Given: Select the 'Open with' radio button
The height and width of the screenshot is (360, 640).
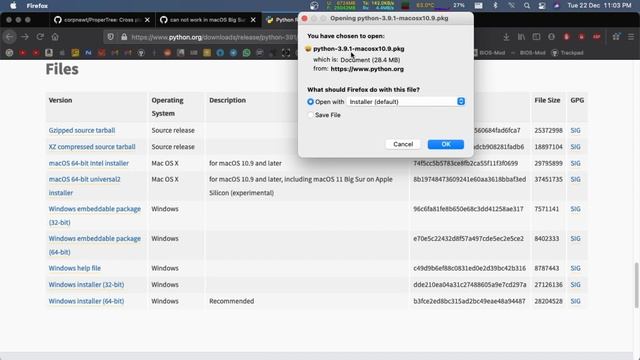Looking at the screenshot, I should 311,102.
